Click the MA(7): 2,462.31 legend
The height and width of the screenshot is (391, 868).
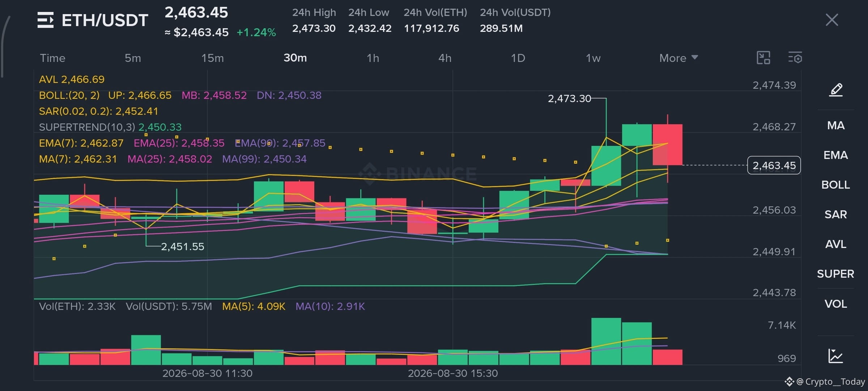click(x=78, y=159)
